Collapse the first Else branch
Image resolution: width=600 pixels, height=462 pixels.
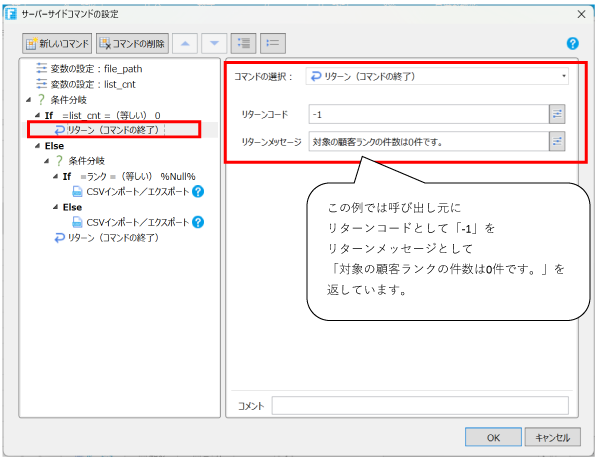click(x=37, y=146)
